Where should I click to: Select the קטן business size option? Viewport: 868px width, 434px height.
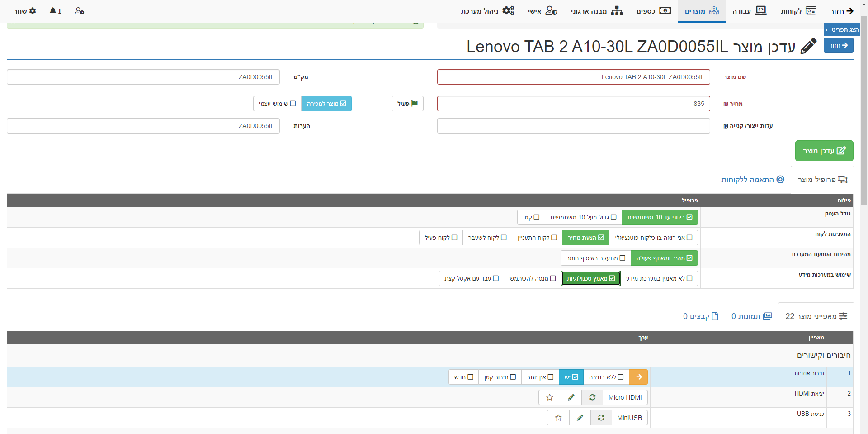(531, 217)
